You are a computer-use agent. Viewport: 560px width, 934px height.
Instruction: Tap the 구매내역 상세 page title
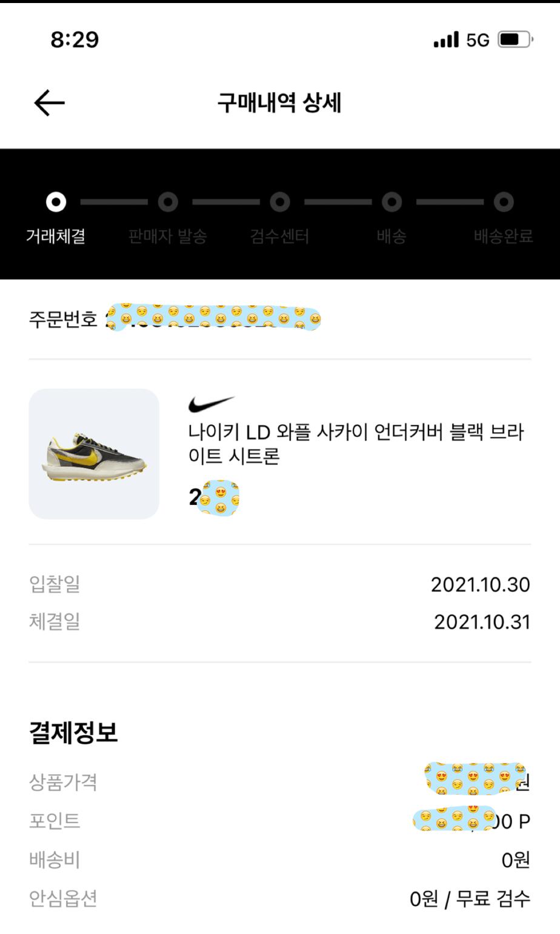click(x=279, y=103)
